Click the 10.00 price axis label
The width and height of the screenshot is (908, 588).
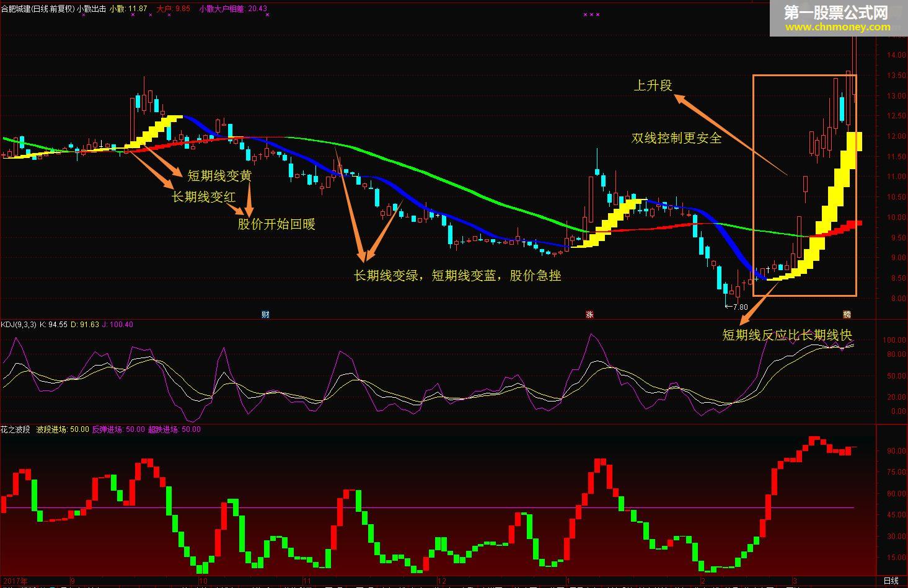[x=896, y=217]
